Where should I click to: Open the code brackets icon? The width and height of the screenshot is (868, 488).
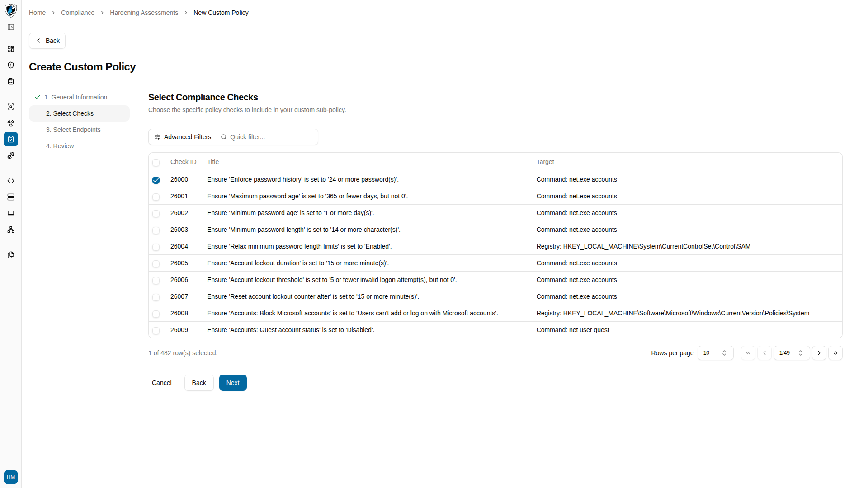(x=11, y=181)
